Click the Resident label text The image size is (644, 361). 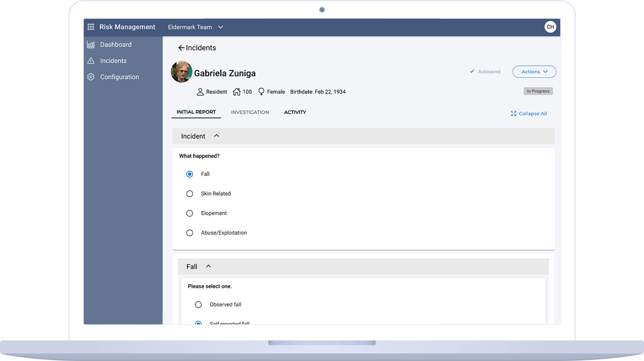point(216,92)
